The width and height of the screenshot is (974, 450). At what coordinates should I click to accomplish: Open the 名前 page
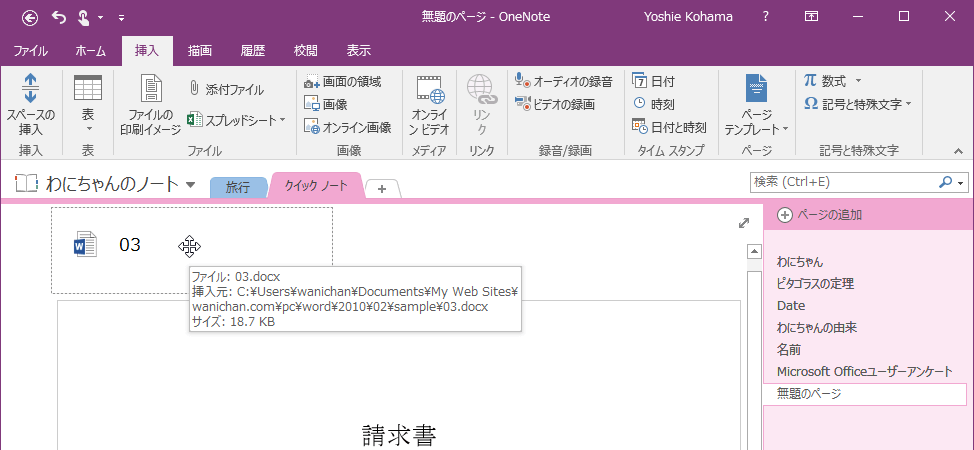(788, 349)
